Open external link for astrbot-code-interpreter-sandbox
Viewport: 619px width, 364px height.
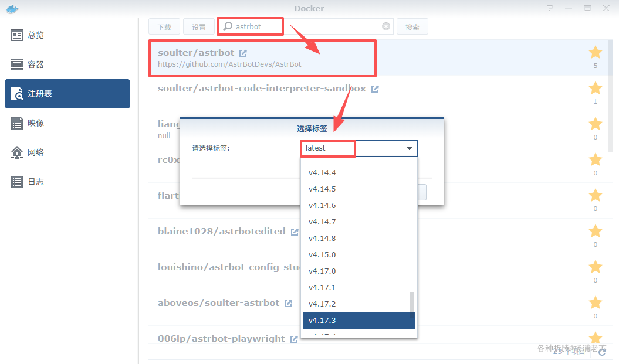(x=375, y=89)
